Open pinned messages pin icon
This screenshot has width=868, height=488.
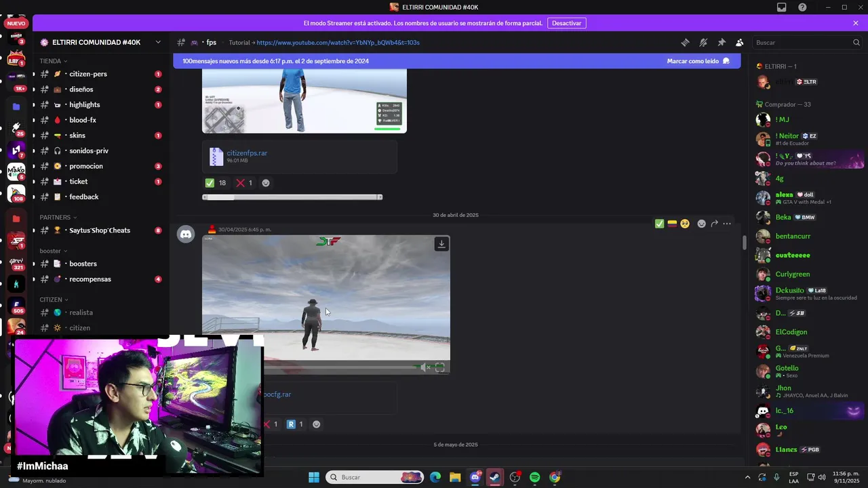click(722, 42)
